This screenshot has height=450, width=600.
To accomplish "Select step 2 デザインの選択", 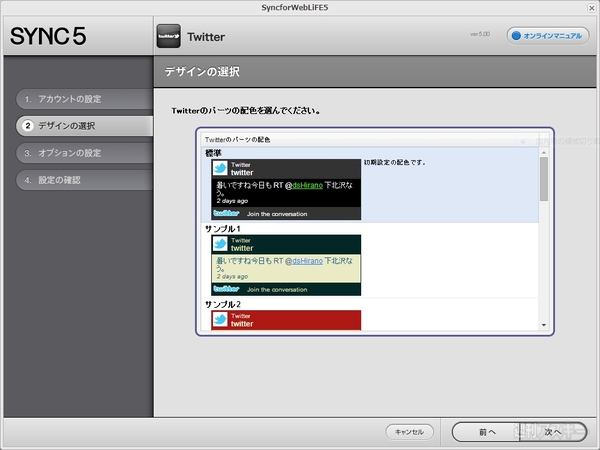I will [x=84, y=126].
